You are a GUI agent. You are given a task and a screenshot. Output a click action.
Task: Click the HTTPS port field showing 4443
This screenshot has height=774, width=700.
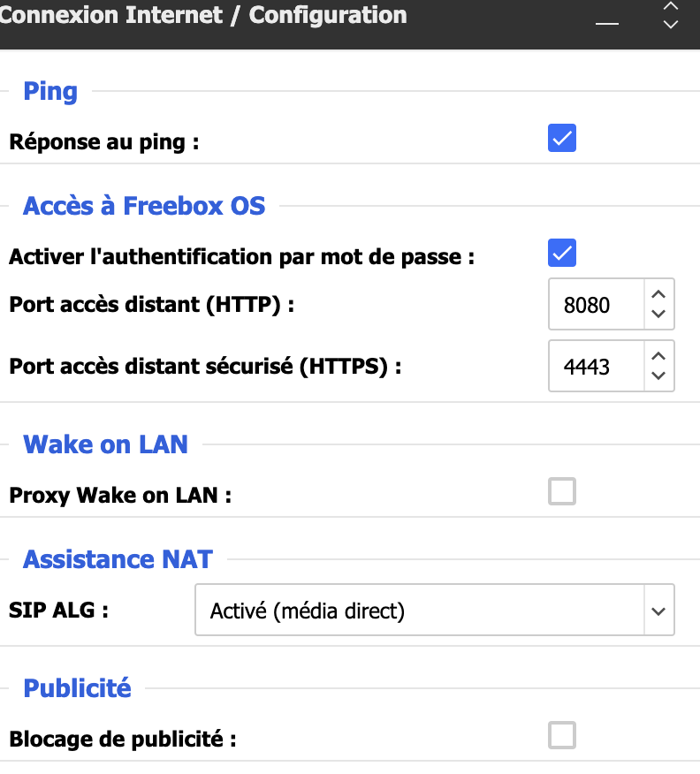(x=594, y=366)
